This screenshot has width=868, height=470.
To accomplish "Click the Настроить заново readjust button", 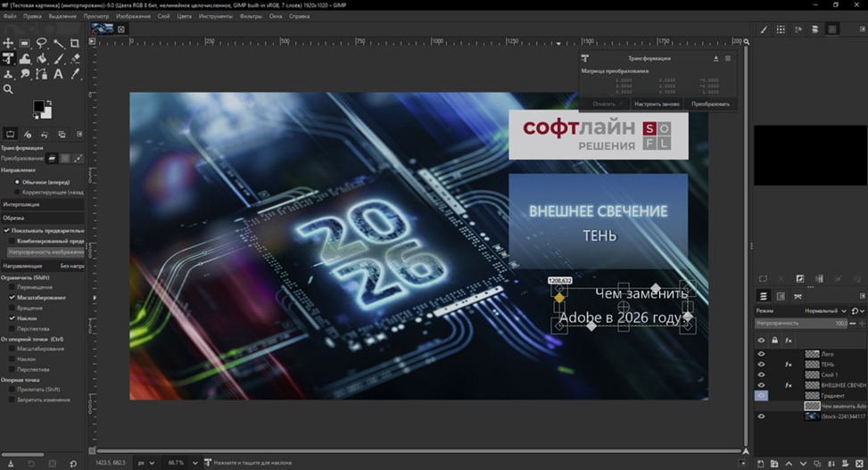I will point(657,104).
